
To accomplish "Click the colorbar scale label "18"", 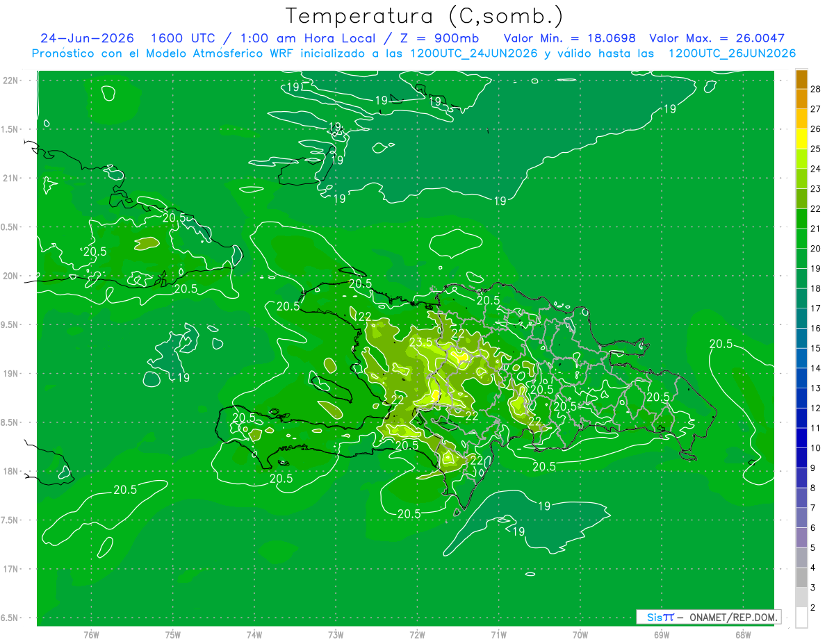I will click(816, 288).
